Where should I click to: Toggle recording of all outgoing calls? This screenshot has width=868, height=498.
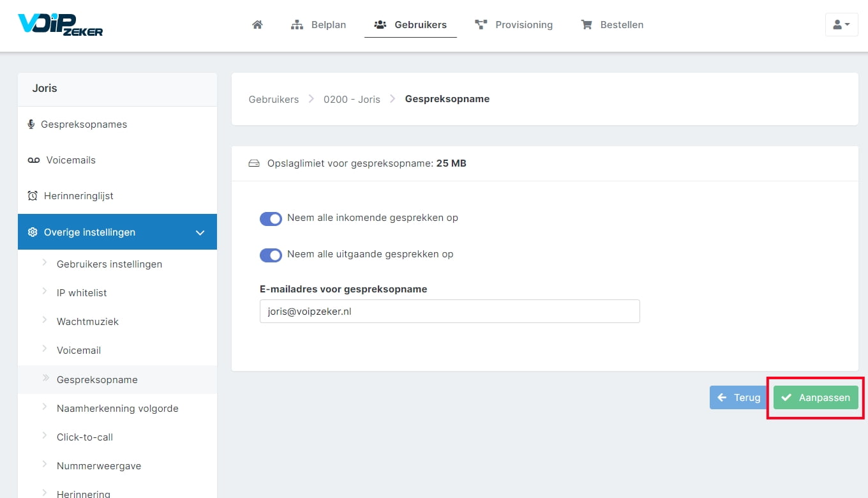[271, 255]
